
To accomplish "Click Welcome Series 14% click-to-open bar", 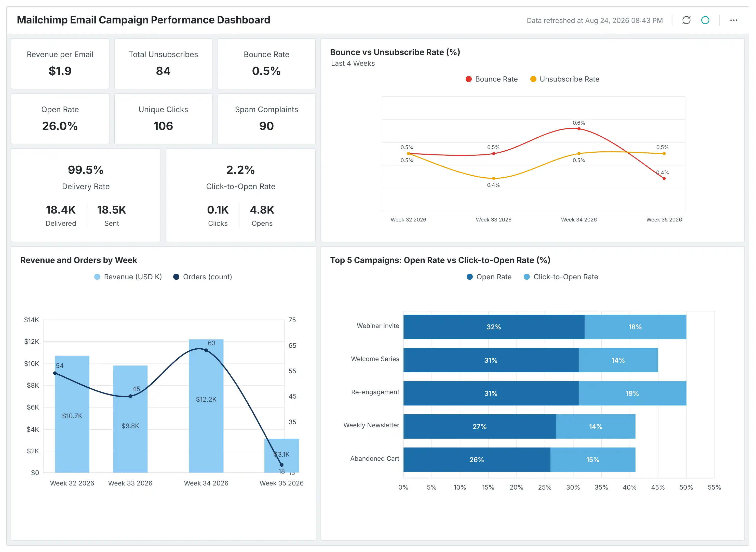I will [x=618, y=360].
